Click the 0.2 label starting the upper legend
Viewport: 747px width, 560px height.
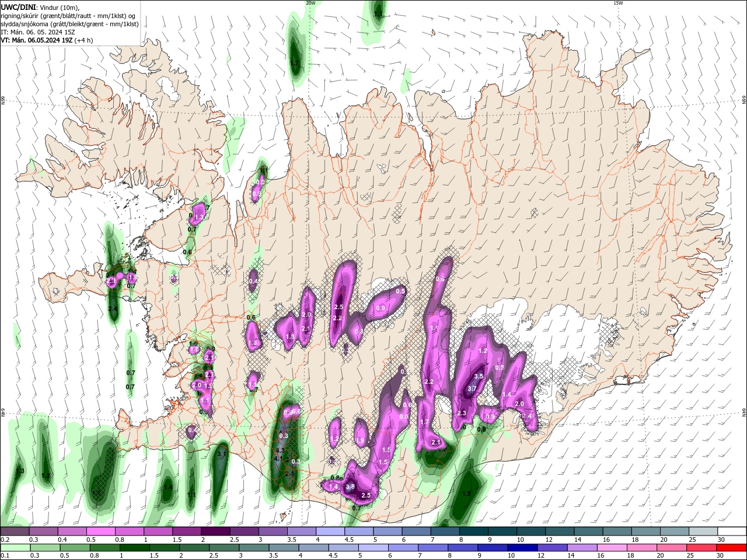click(x=5, y=540)
